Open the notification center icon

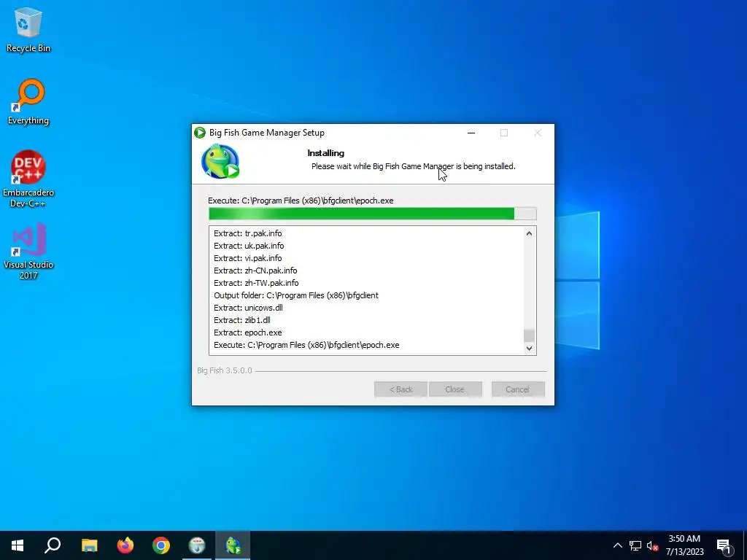(724, 546)
